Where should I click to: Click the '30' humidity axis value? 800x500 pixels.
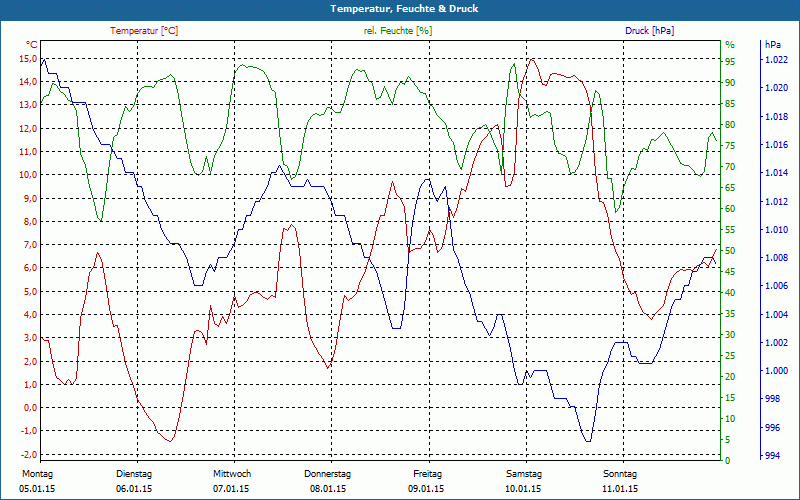tap(731, 335)
